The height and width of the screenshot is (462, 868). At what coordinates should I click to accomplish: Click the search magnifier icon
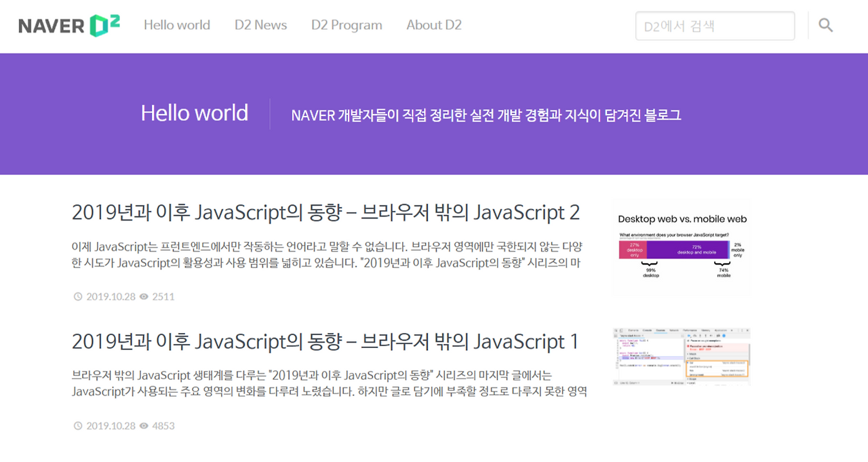click(x=825, y=25)
